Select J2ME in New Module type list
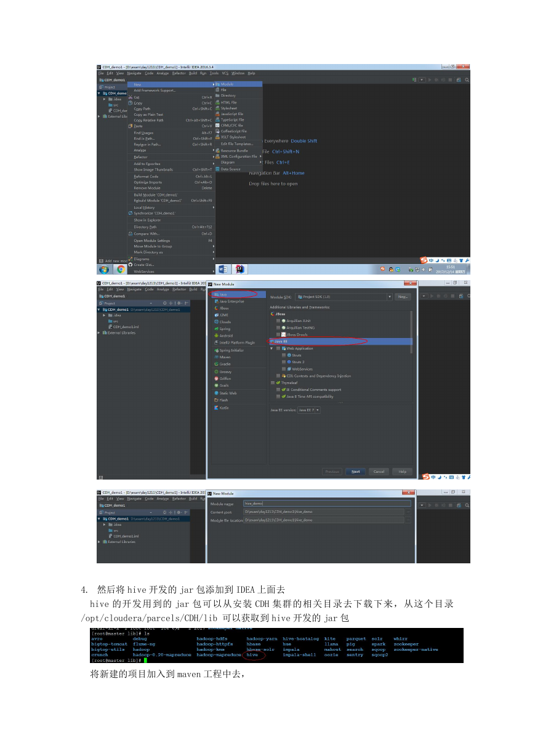The height and width of the screenshot is (756, 535). pyautogui.click(x=239, y=315)
